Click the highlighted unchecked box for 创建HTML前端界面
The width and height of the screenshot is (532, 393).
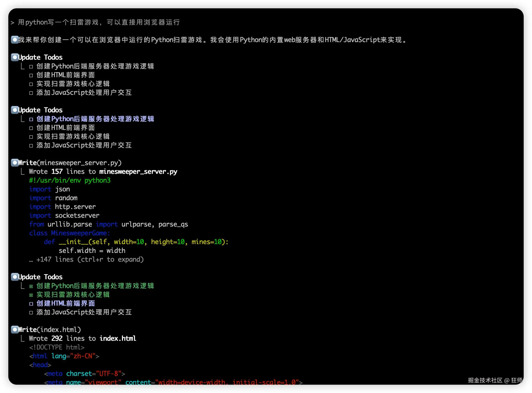(31, 304)
